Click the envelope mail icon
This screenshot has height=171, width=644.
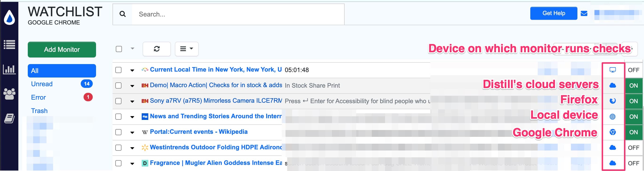click(584, 13)
